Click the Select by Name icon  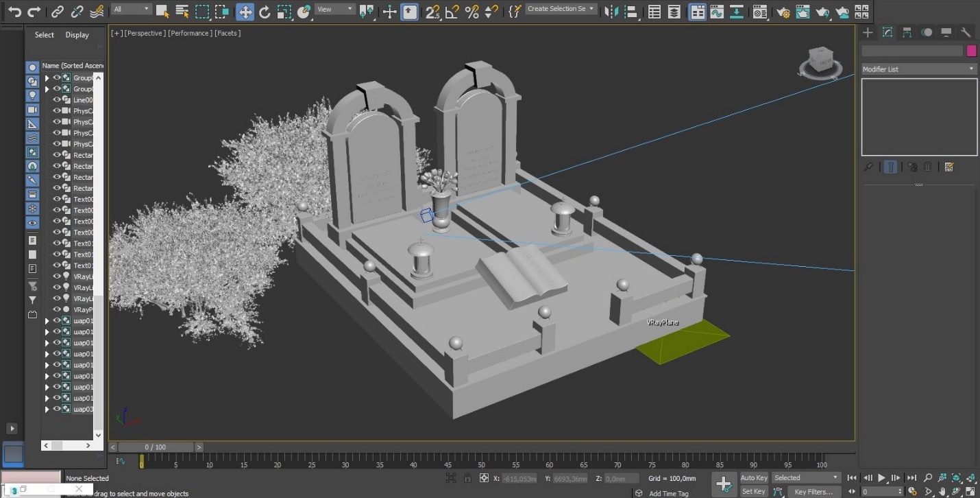tap(182, 11)
